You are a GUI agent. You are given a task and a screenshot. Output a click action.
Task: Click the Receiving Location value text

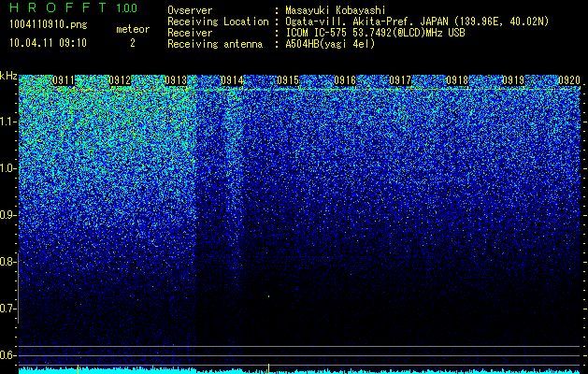coord(417,22)
